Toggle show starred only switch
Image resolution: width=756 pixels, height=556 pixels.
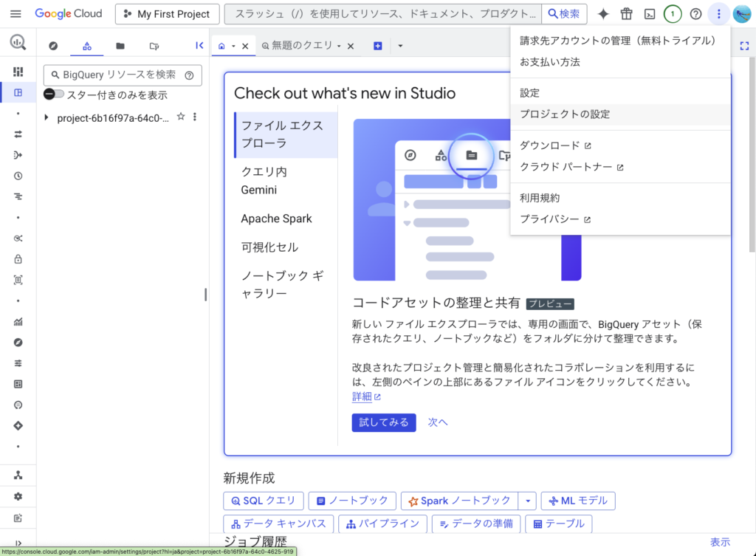click(54, 95)
